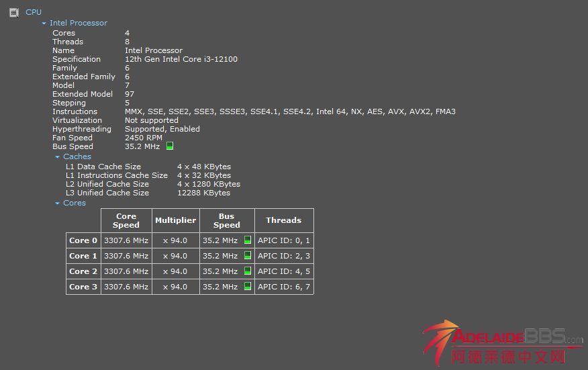588x370 pixels.
Task: Click the Instructions list value MMX, SSE
Action: (x=290, y=111)
